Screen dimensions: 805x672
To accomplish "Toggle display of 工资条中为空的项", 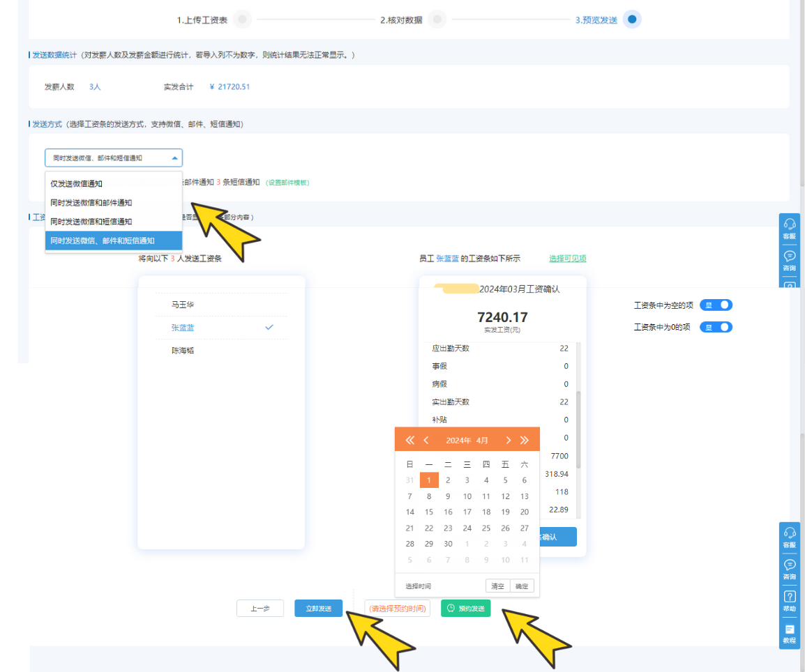I will point(716,305).
